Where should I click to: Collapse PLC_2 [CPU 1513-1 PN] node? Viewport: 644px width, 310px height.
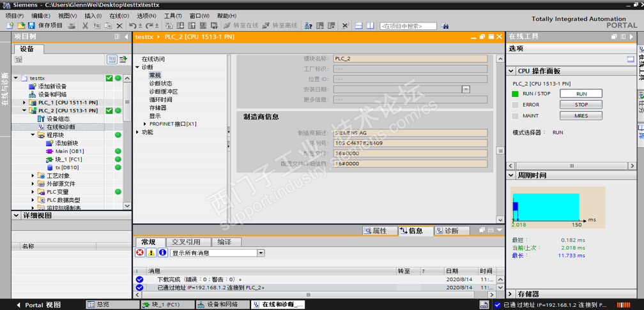[24, 110]
